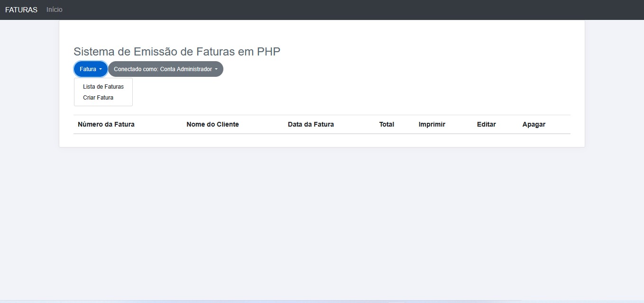
Task: Click the FATURAS brand logo link
Action: tap(21, 10)
